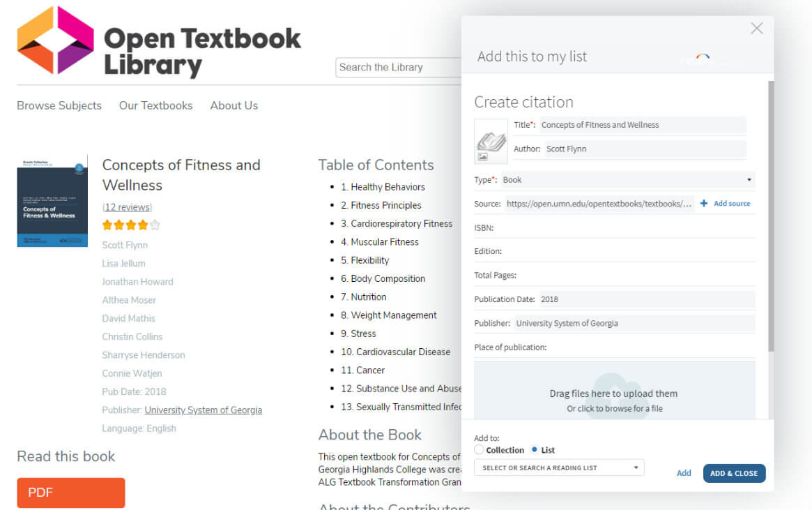This screenshot has height=510, width=812.
Task: Expand the Select or Search a Reading List dropdown
Action: (x=559, y=467)
